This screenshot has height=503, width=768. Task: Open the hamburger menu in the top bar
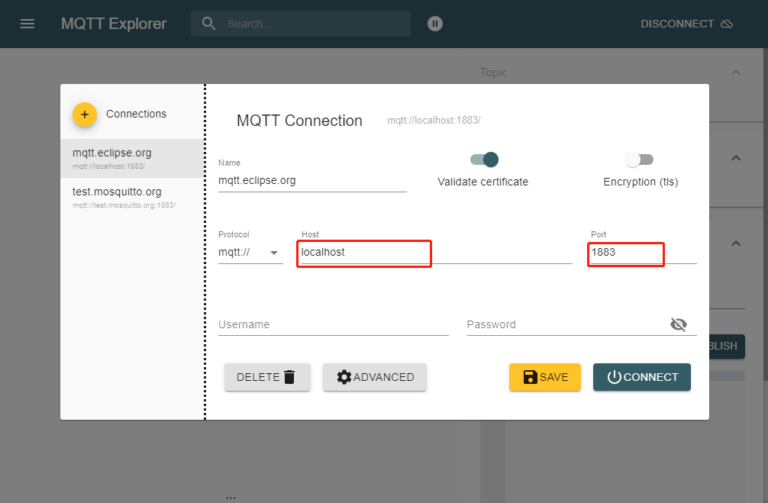[27, 24]
